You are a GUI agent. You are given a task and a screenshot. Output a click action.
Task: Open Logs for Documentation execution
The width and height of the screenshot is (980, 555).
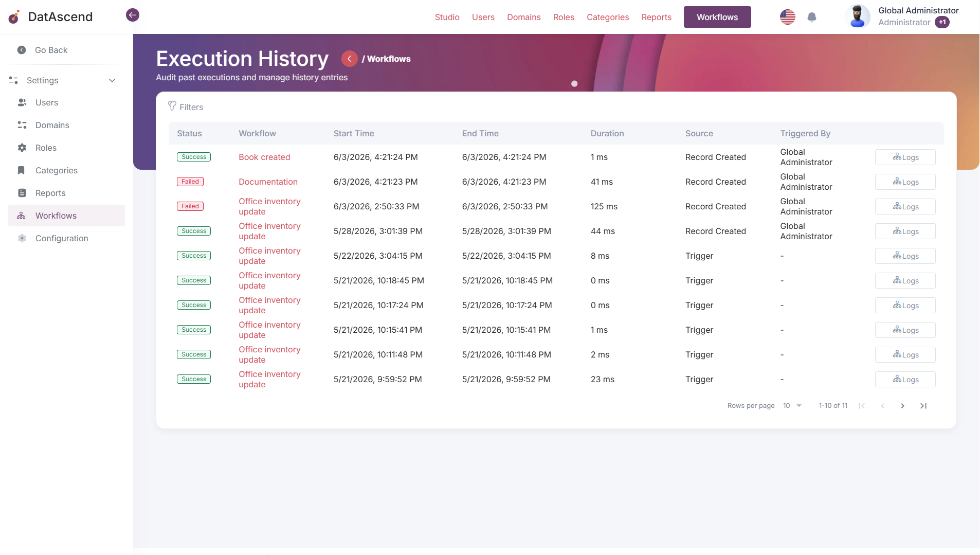pos(905,182)
